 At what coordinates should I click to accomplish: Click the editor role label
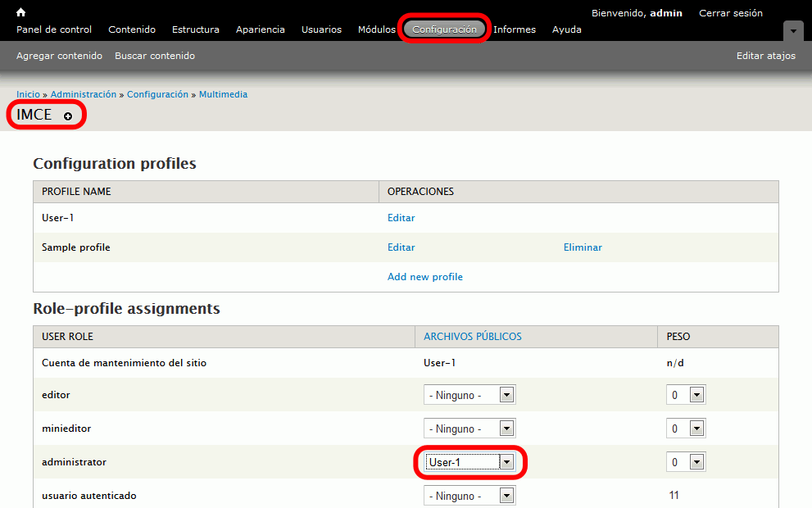point(56,395)
